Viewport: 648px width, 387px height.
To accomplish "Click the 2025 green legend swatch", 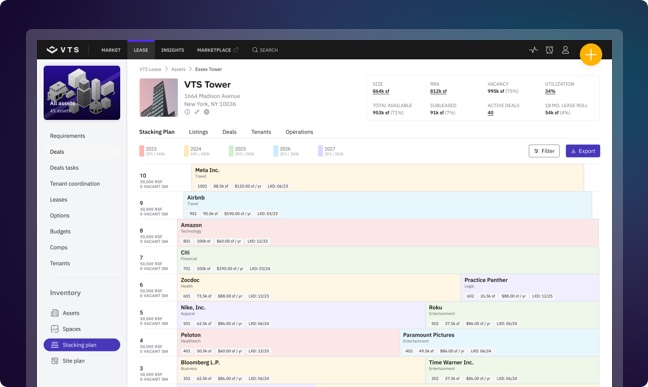I will (231, 151).
